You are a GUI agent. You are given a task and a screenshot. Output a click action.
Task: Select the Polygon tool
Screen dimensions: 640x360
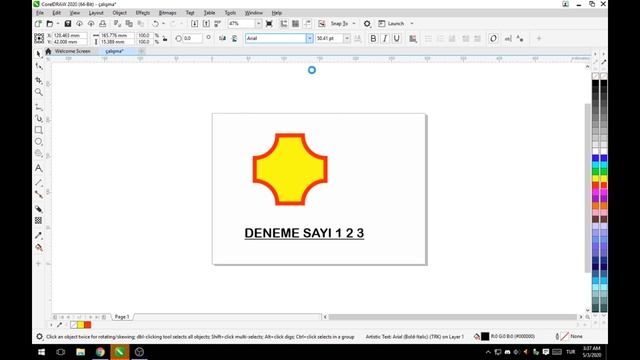pos(39,153)
